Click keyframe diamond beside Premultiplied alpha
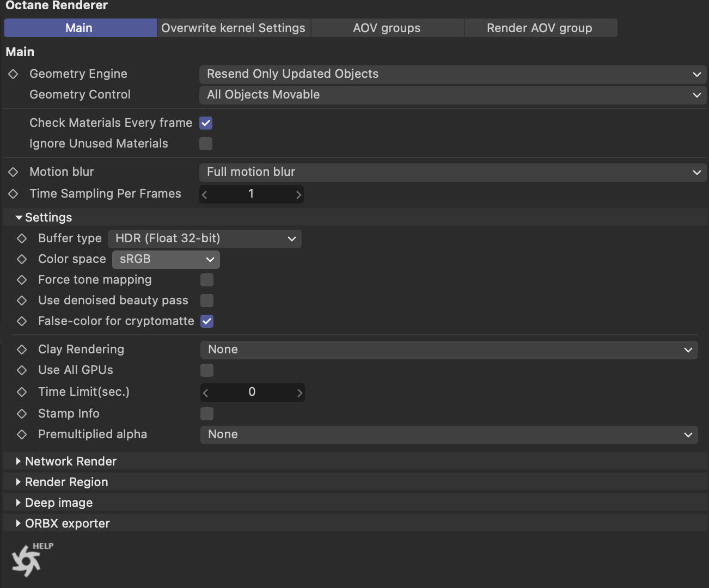The height and width of the screenshot is (588, 709). (x=22, y=434)
